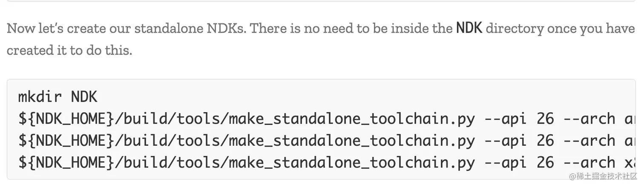Click the number 26 in the last toolchain command
Screen dimensions: 644x187
(x=545, y=163)
